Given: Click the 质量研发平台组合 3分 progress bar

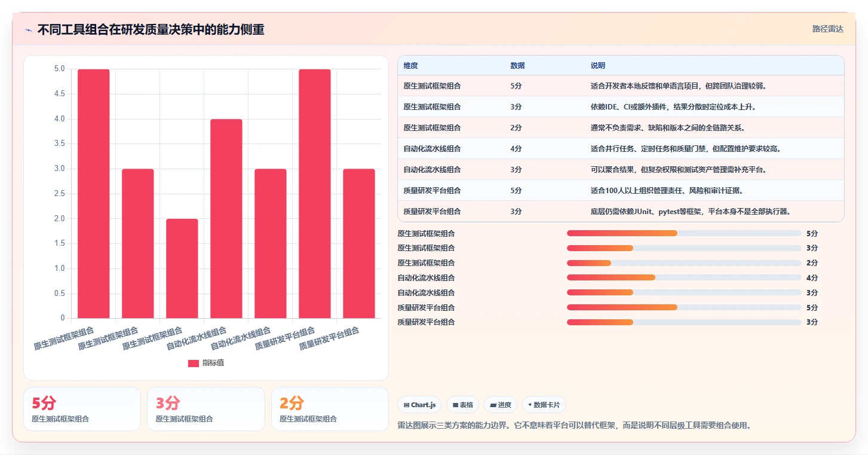Looking at the screenshot, I should point(684,322).
